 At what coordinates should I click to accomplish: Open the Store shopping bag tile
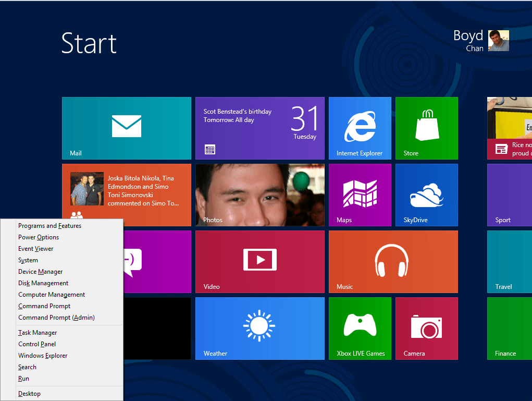click(x=426, y=128)
